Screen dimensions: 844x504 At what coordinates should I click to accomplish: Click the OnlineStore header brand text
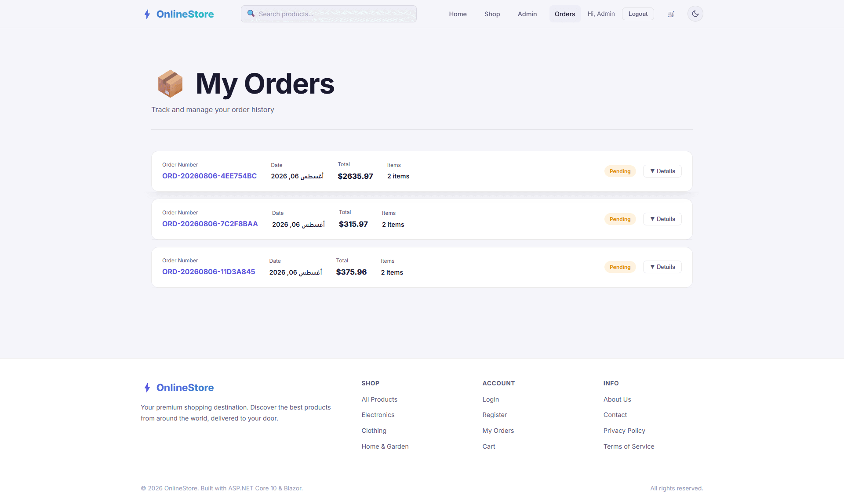[x=185, y=14]
